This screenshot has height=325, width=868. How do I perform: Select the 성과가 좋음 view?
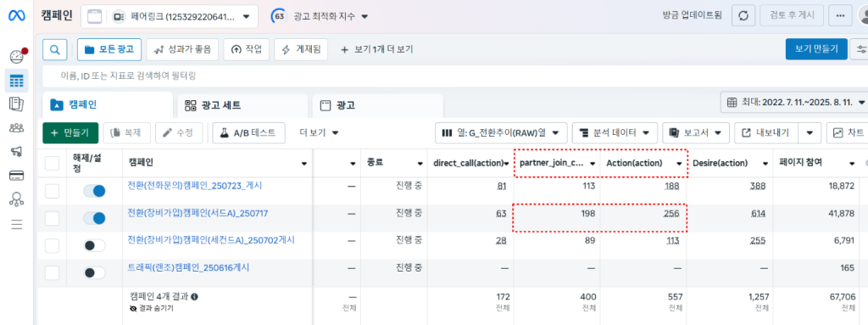182,49
